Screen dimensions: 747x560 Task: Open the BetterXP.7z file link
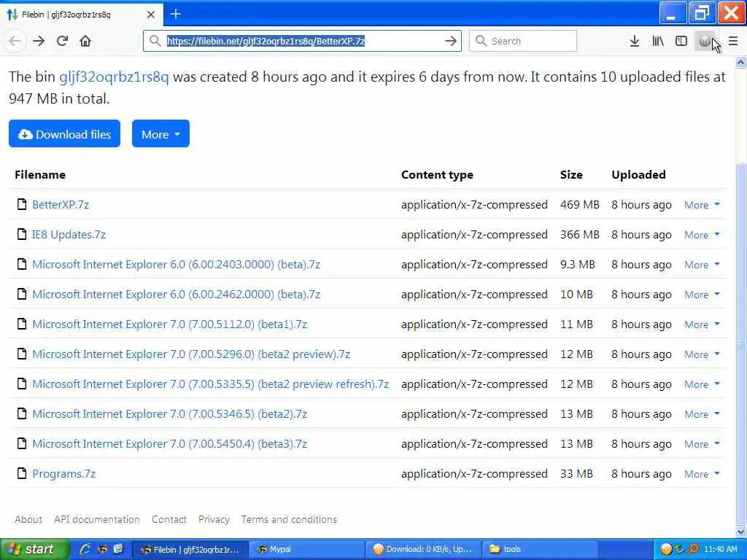click(x=61, y=204)
